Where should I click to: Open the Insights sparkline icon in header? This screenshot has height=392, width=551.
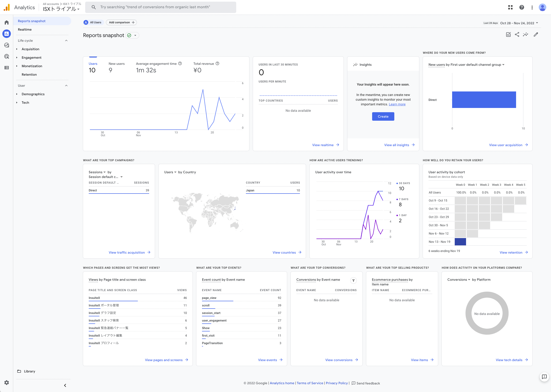click(x=526, y=34)
